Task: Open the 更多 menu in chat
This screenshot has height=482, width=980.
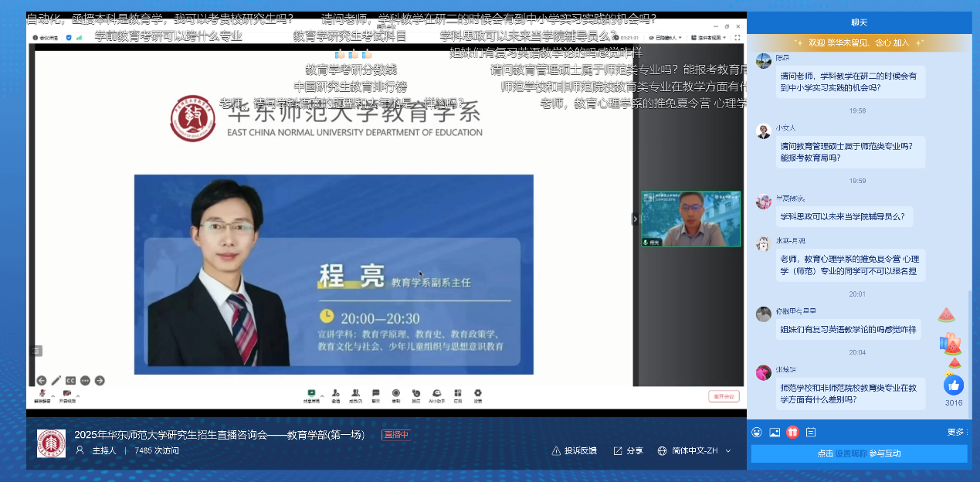Action: tap(958, 432)
